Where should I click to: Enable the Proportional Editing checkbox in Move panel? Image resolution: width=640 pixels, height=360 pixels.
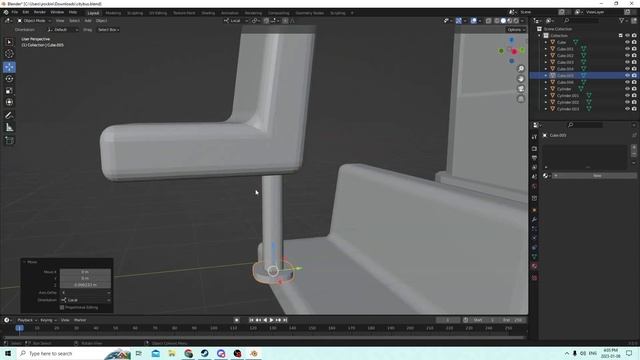click(62, 307)
